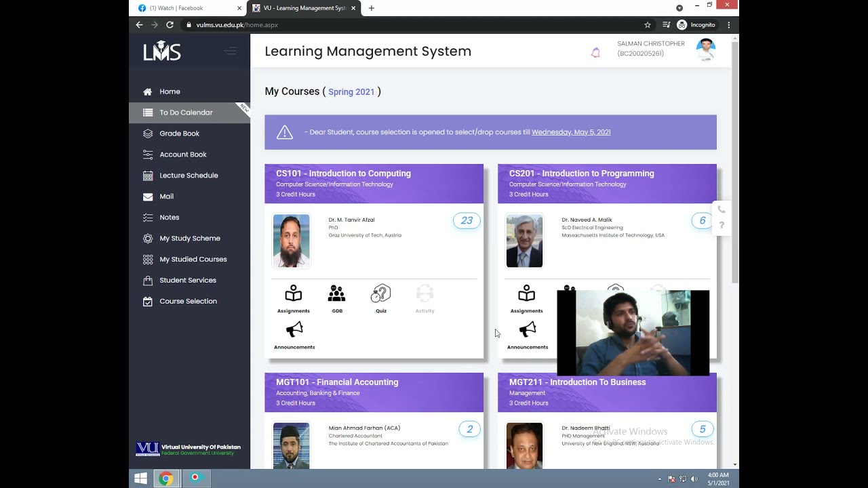Go back in browser history
The image size is (868, 488).
pos(139,25)
